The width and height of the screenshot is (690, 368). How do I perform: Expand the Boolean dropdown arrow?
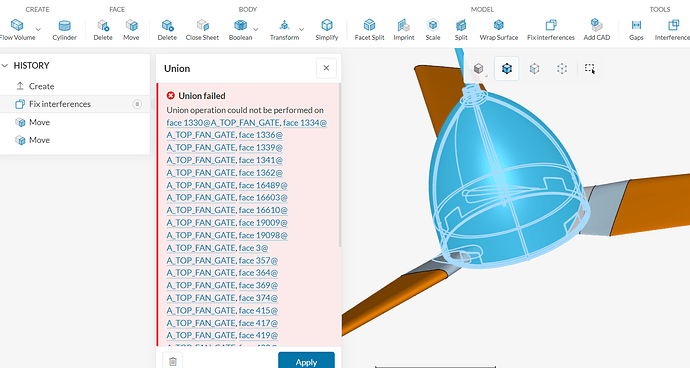pyautogui.click(x=256, y=29)
